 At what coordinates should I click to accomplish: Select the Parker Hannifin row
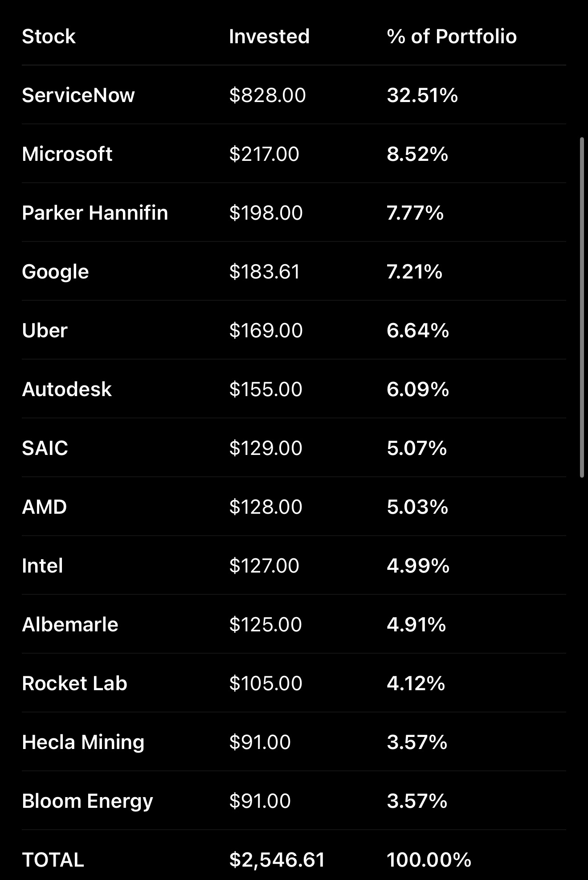tap(294, 213)
